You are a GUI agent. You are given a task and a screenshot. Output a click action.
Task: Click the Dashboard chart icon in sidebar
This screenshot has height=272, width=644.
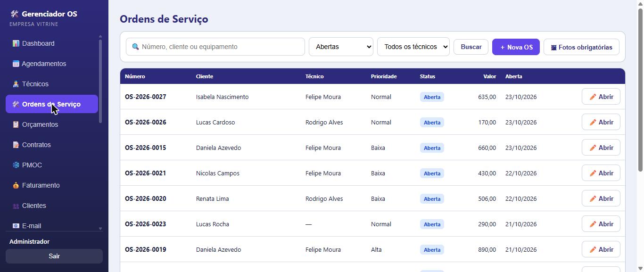[x=16, y=43]
